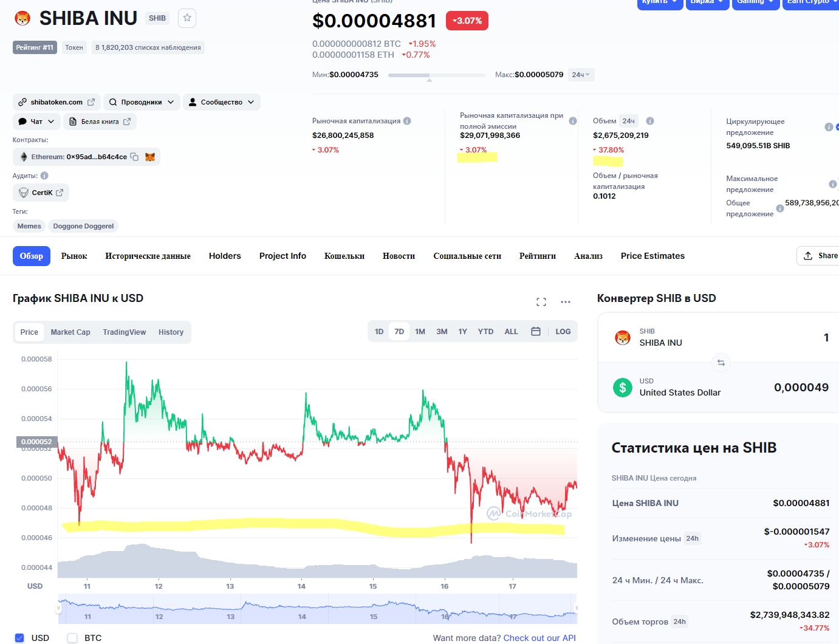Switch to the Рынок tab

point(74,256)
